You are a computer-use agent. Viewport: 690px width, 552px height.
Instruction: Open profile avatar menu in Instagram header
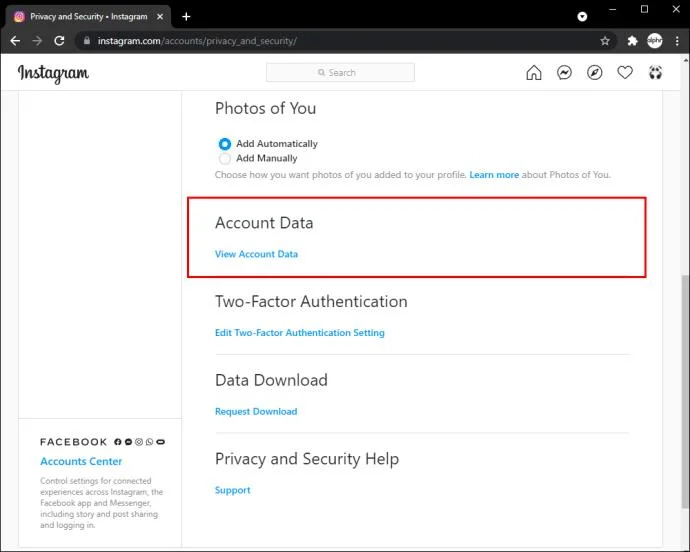click(655, 73)
